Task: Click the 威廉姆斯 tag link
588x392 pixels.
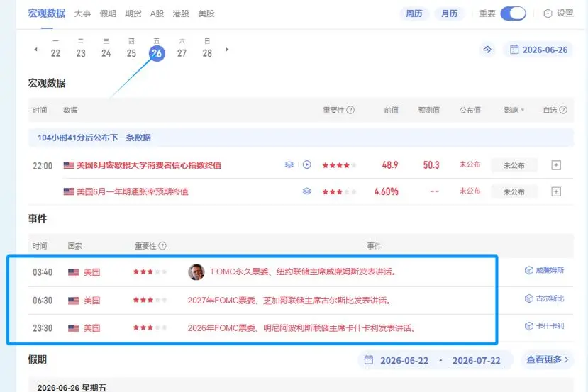Action: point(544,270)
